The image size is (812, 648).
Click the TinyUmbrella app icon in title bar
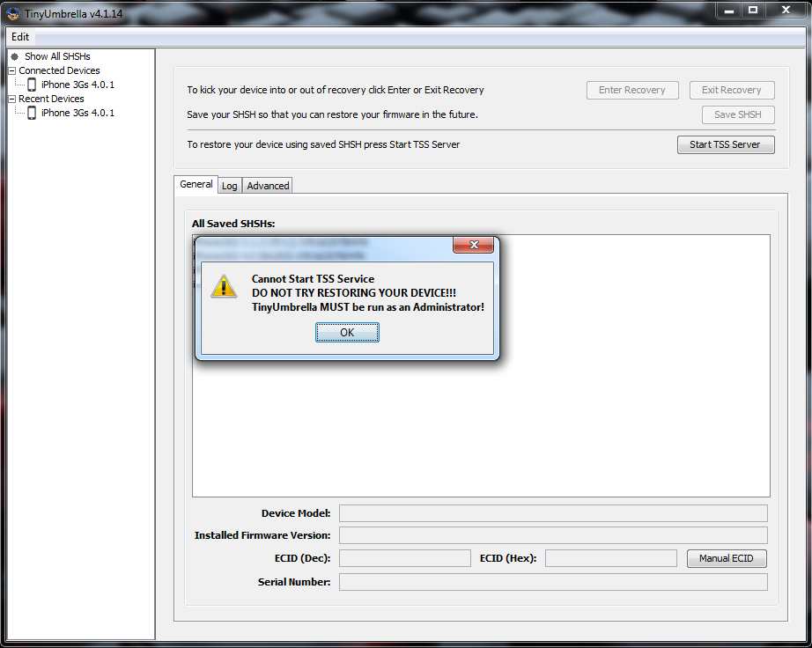point(13,13)
